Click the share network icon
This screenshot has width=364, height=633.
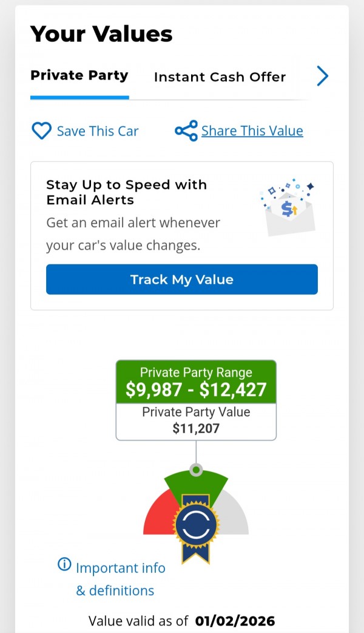186,131
